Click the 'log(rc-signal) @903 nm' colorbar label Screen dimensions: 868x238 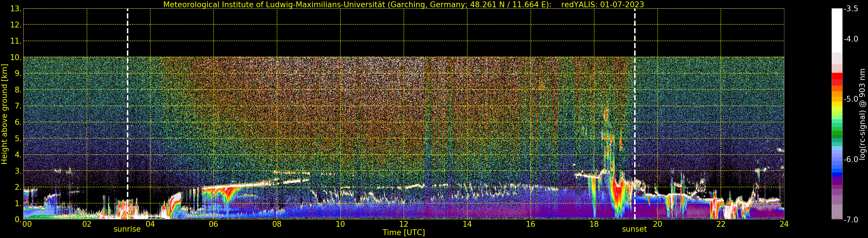click(x=862, y=114)
